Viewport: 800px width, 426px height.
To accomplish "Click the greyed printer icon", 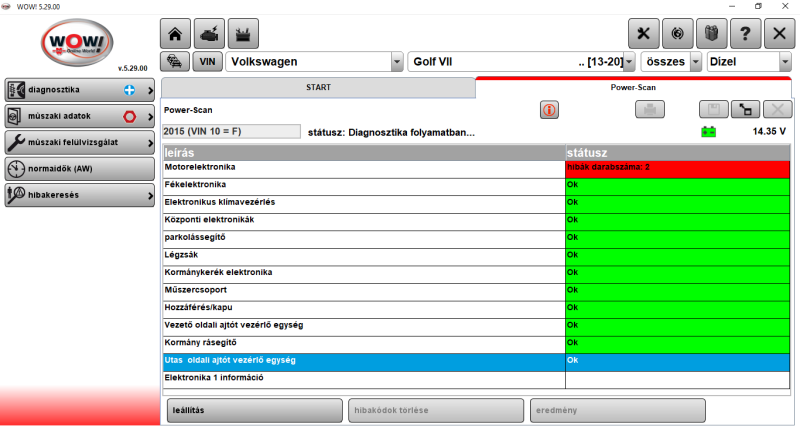I will click(x=649, y=109).
